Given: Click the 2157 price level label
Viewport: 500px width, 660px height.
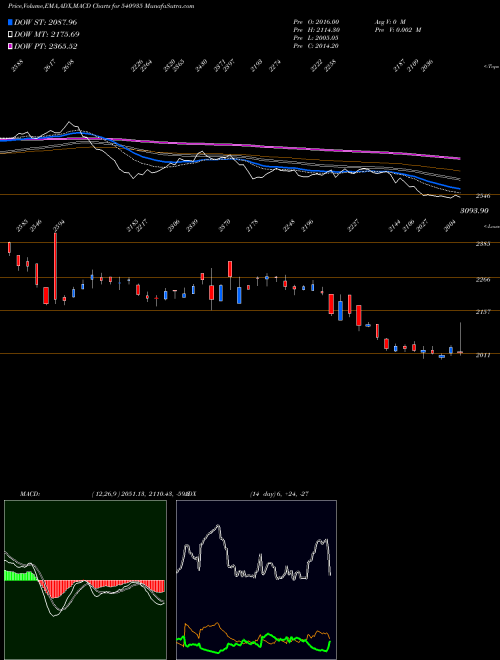Looking at the screenshot, I should [483, 312].
